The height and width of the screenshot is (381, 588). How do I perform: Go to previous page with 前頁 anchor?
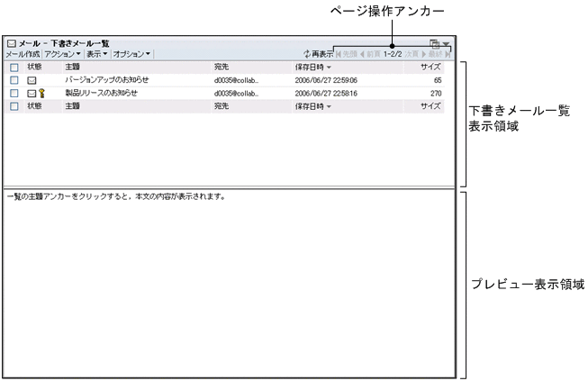(x=370, y=54)
